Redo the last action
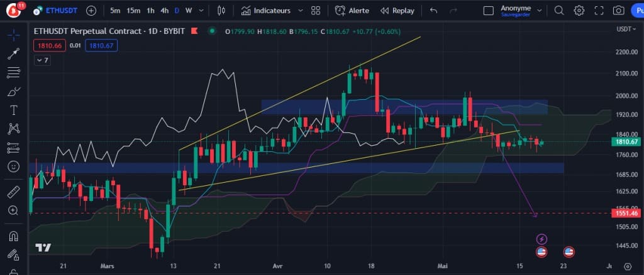Viewport: 644px width, 275px height. (453, 11)
